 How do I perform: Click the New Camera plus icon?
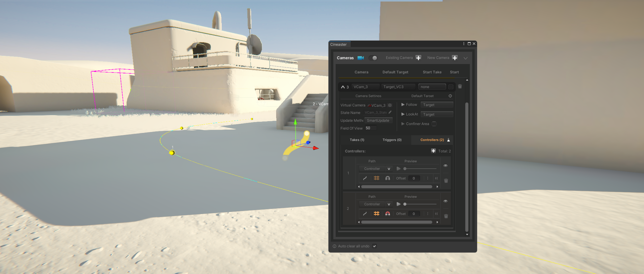pos(455,58)
